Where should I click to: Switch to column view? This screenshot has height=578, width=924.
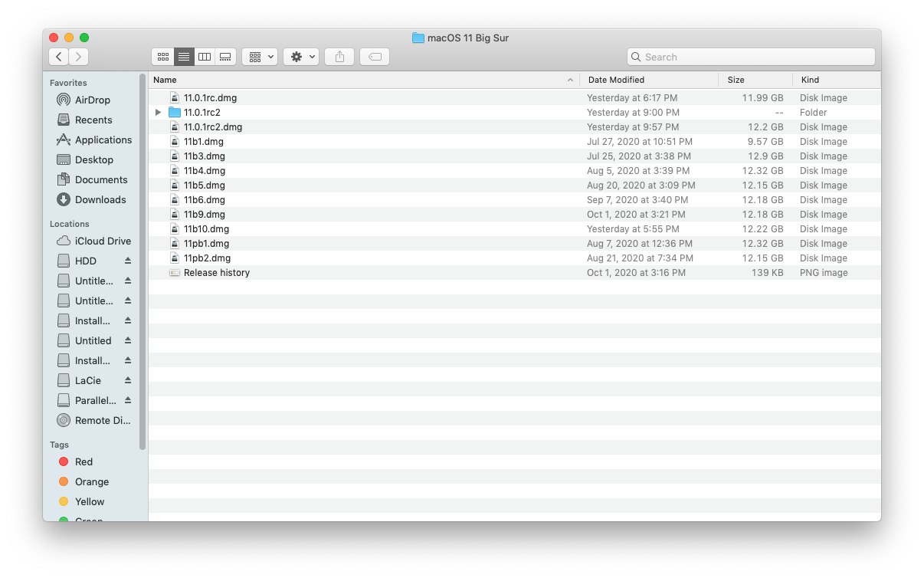[205, 57]
